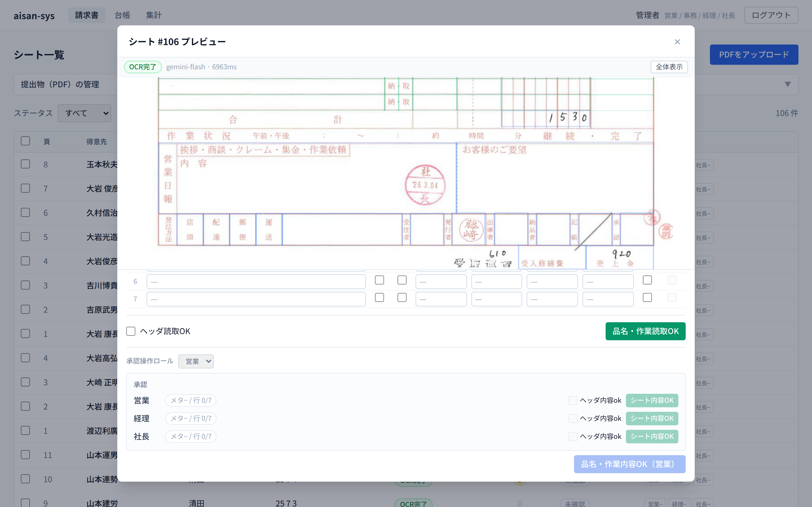Click the product name field in row 6
This screenshot has width=812, height=507.
coord(256,282)
